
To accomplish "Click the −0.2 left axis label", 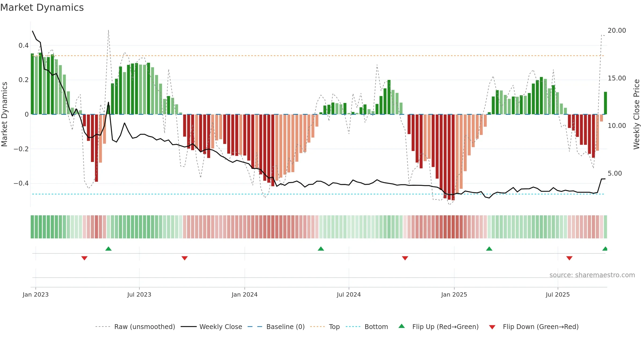I will [21, 149].
